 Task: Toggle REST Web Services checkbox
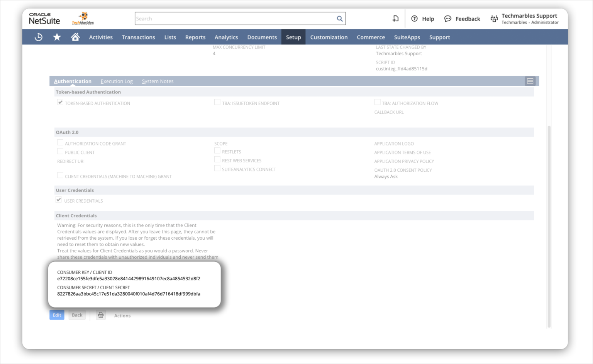click(217, 159)
